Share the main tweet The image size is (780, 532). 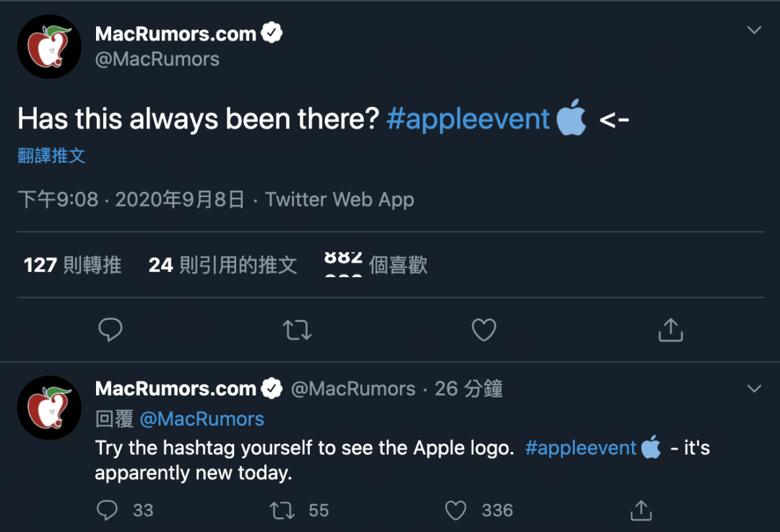(x=670, y=330)
